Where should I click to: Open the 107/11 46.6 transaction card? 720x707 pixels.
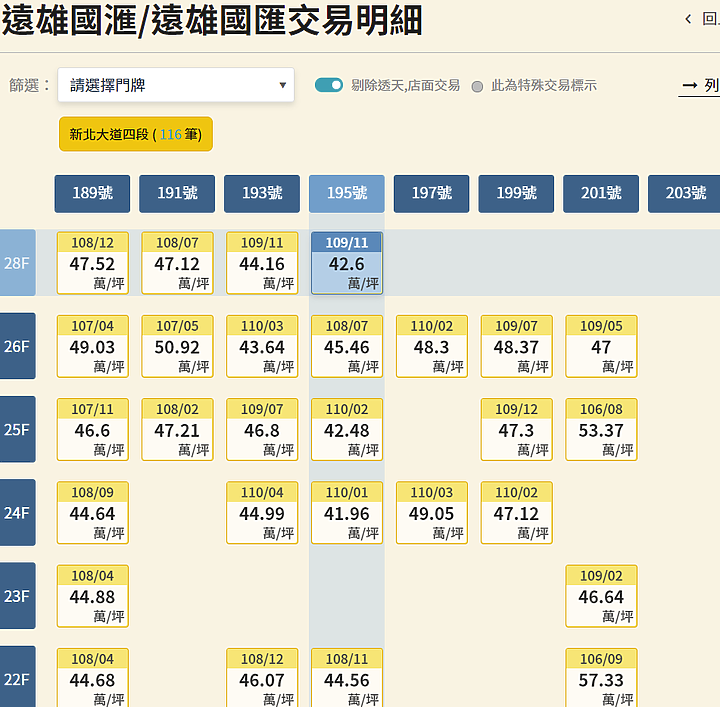93,429
